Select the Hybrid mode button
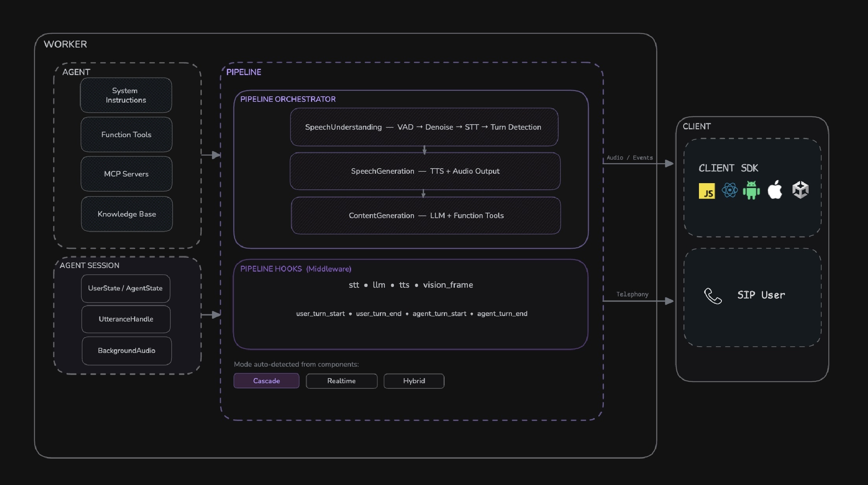Viewport: 868px width, 485px height. tap(414, 381)
